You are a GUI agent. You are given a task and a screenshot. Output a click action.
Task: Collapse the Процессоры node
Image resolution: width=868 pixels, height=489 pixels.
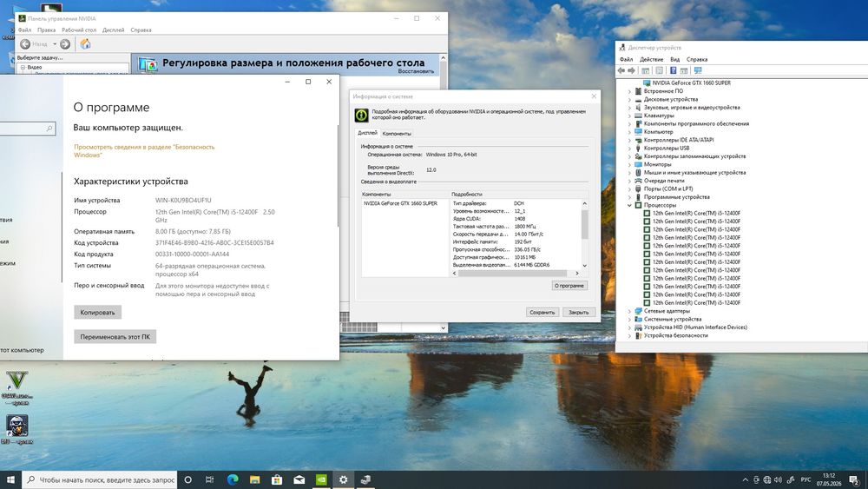tap(629, 206)
